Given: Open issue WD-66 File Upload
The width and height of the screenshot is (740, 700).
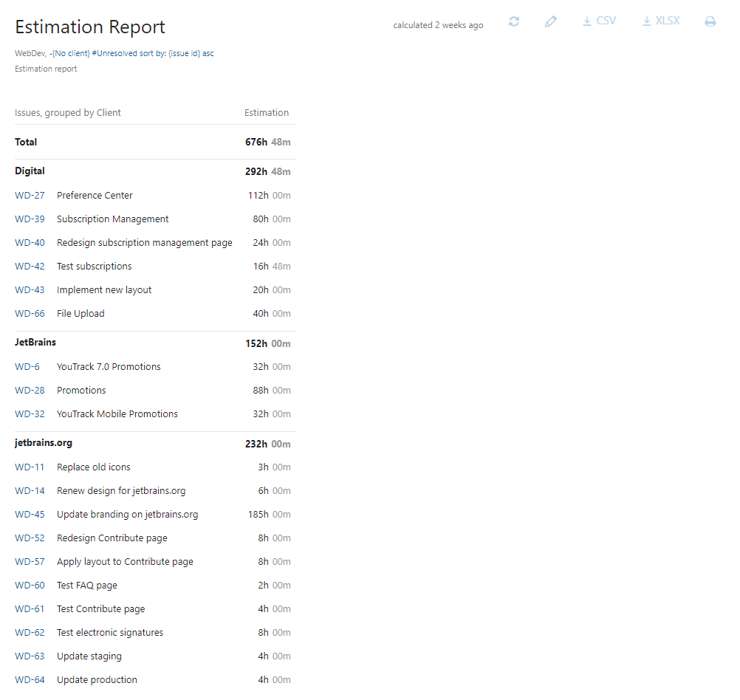Looking at the screenshot, I should (30, 313).
